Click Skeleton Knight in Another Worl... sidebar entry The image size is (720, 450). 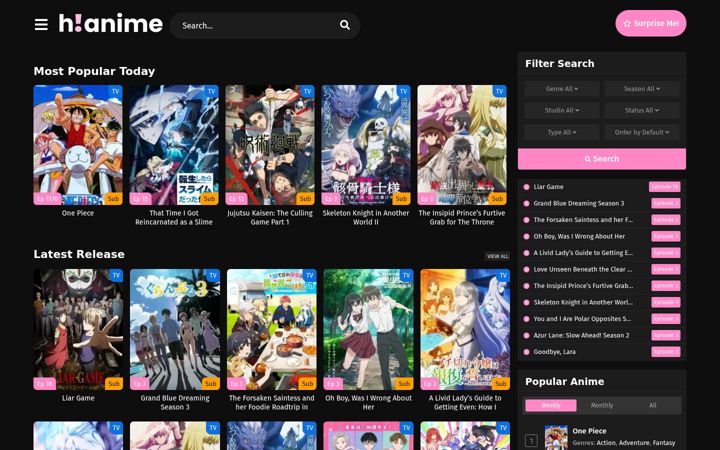coord(583,302)
